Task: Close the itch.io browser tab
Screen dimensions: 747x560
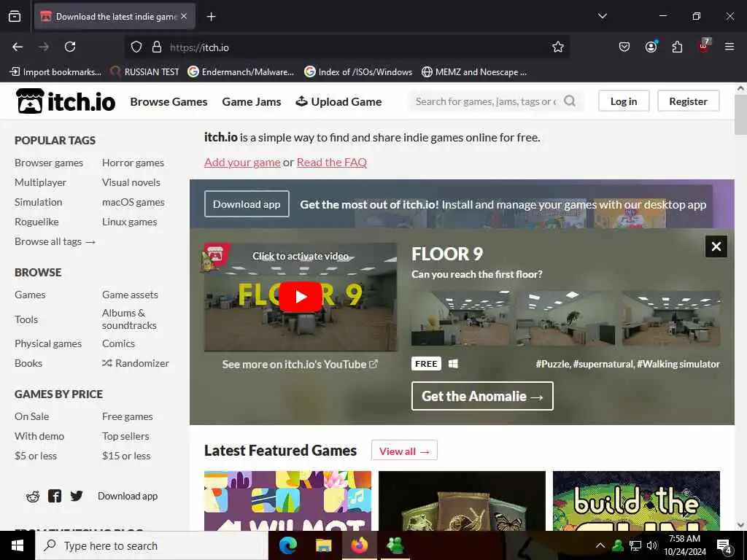Action: [x=184, y=16]
